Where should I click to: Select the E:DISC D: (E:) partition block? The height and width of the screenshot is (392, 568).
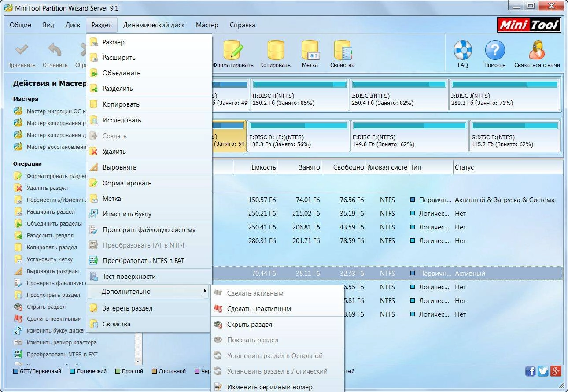298,136
